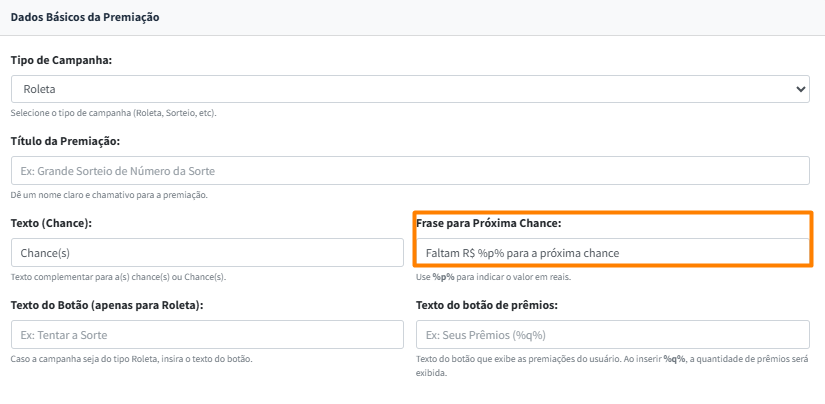Click the "Dados Básicos da Premiação" section header
825x404 pixels.
pyautogui.click(x=85, y=17)
